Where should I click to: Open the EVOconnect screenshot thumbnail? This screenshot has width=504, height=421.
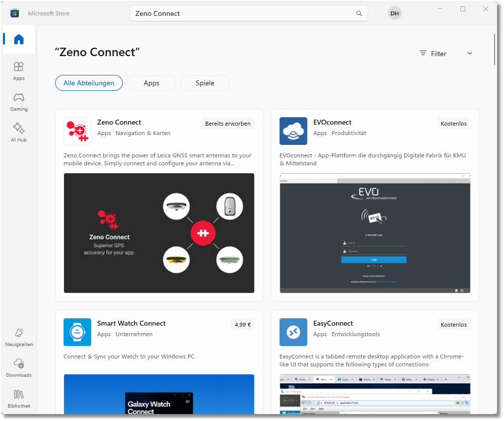(x=375, y=233)
